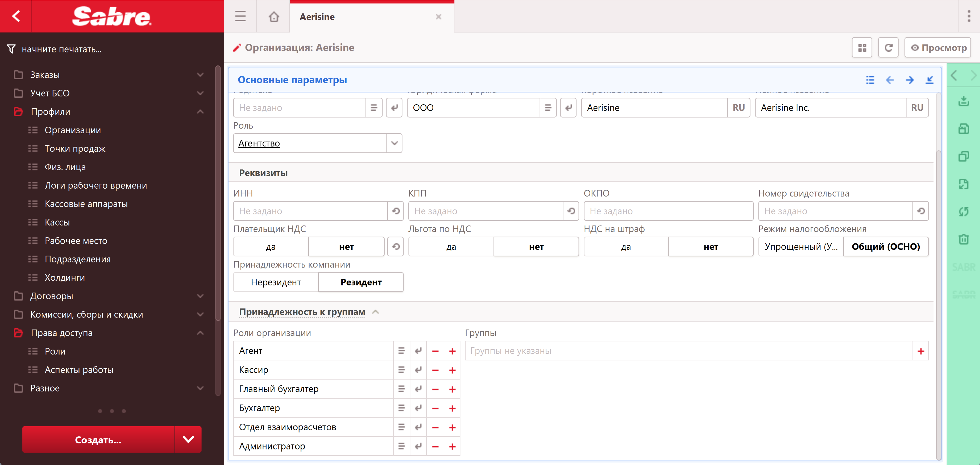Select Роли under Права доступа
This screenshot has height=465, width=980.
point(55,351)
